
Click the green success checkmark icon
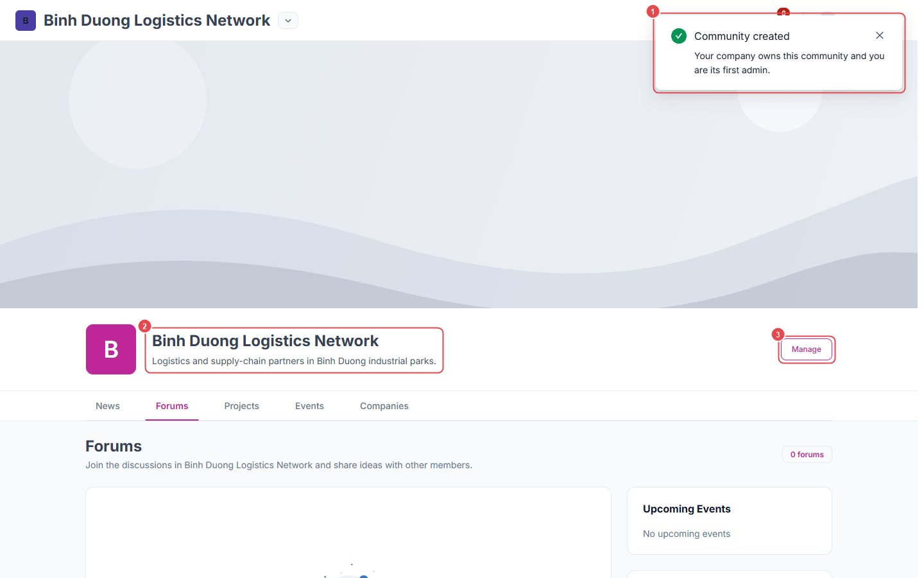click(x=679, y=36)
